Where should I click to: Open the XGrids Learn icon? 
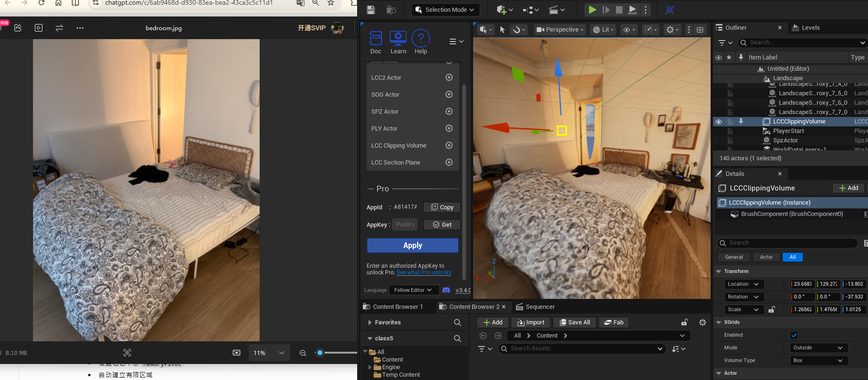pyautogui.click(x=398, y=42)
